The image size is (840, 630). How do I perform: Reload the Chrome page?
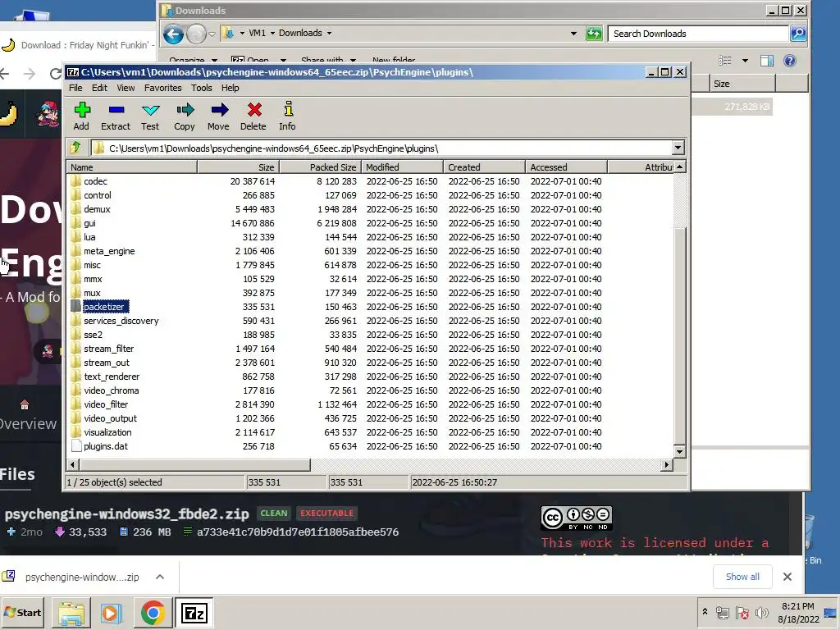55,73
